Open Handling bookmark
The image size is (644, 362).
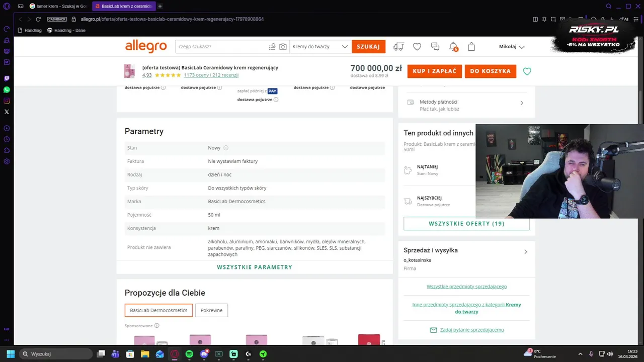tap(30, 30)
